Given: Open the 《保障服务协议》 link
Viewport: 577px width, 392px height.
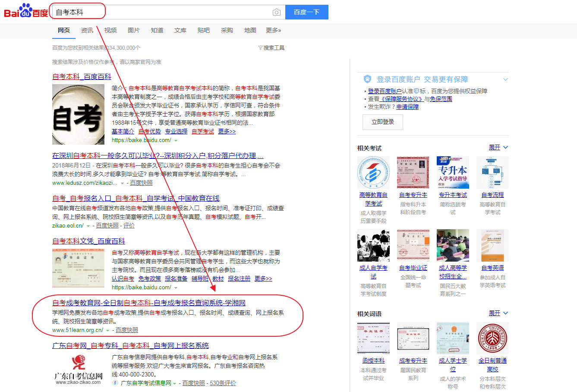Looking at the screenshot, I should point(402,99).
